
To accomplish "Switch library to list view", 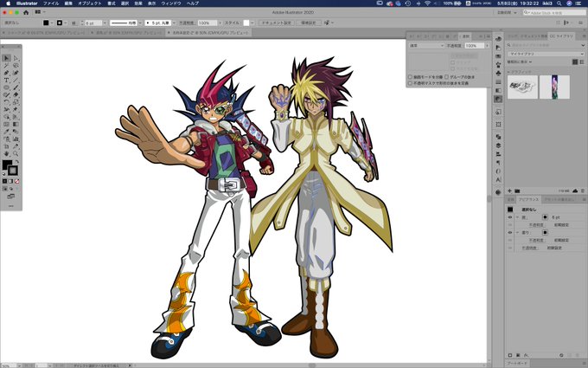I will pos(582,62).
